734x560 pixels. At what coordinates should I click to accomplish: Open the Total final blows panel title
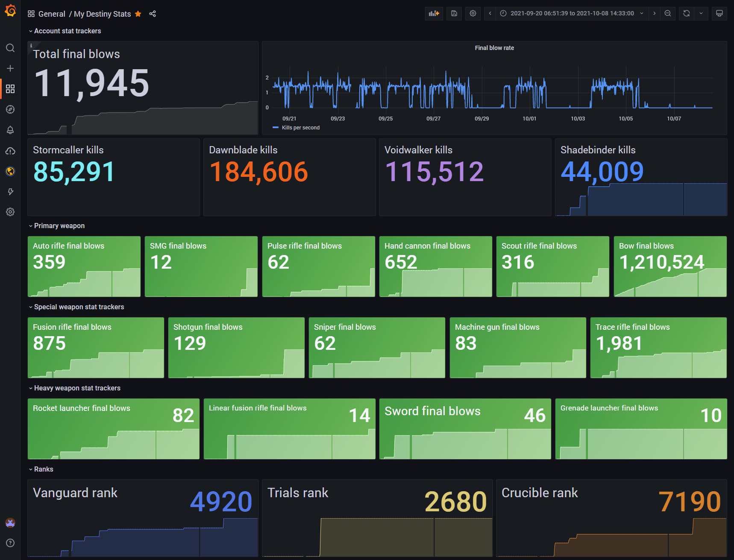(76, 54)
